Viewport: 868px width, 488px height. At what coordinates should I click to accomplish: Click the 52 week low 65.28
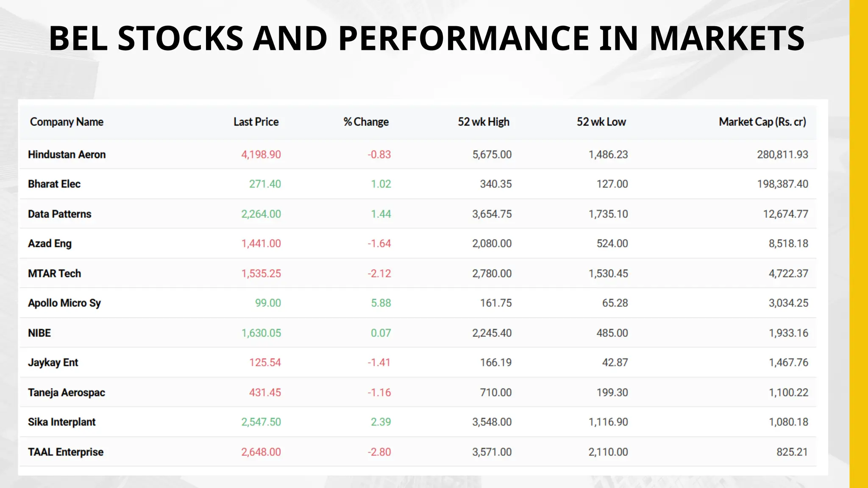pyautogui.click(x=615, y=303)
